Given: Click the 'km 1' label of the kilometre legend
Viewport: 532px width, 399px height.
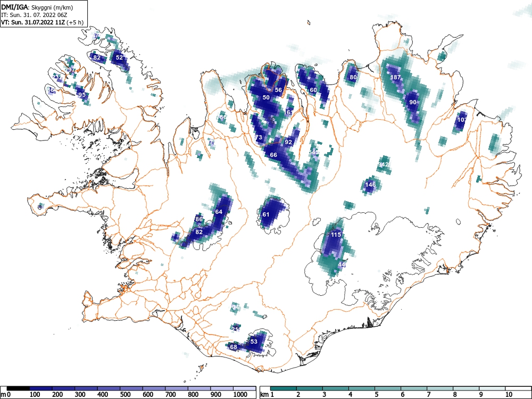Looking at the screenshot, I should click(268, 395).
